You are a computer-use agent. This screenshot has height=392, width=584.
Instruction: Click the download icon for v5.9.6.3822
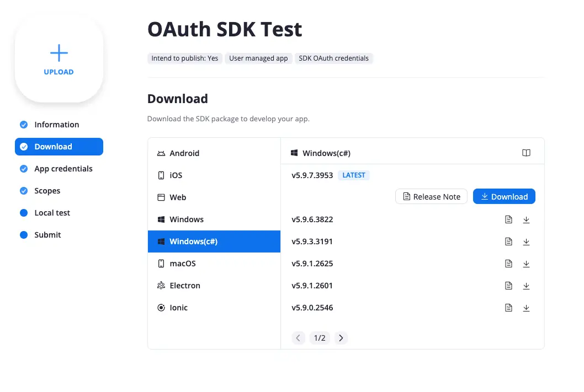coord(526,219)
